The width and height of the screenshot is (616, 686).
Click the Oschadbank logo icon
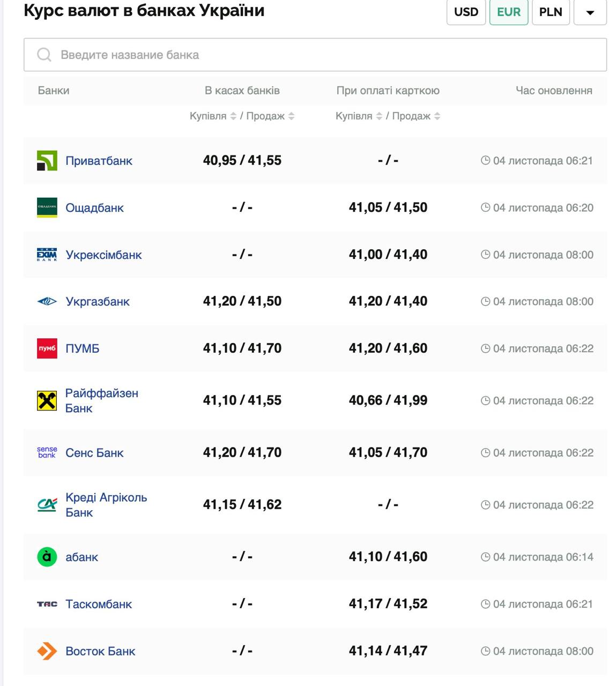click(x=47, y=208)
